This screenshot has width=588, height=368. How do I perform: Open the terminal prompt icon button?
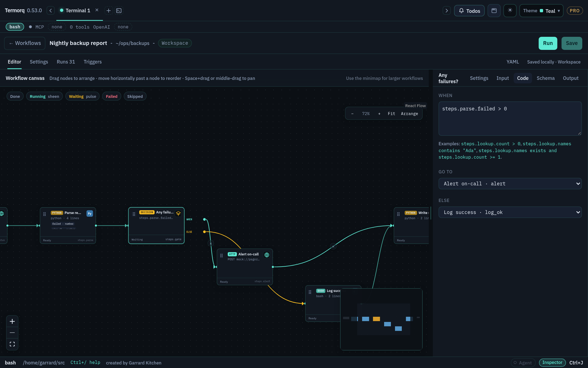pos(119,11)
